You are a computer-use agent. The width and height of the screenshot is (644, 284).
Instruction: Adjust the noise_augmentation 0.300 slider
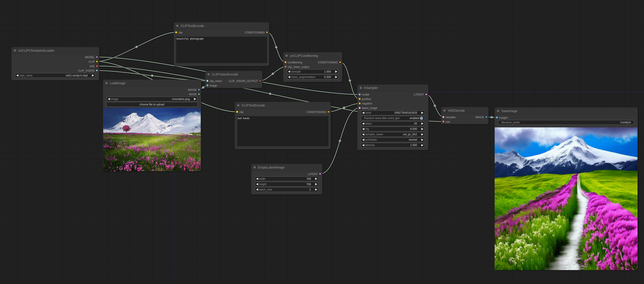[x=312, y=77]
